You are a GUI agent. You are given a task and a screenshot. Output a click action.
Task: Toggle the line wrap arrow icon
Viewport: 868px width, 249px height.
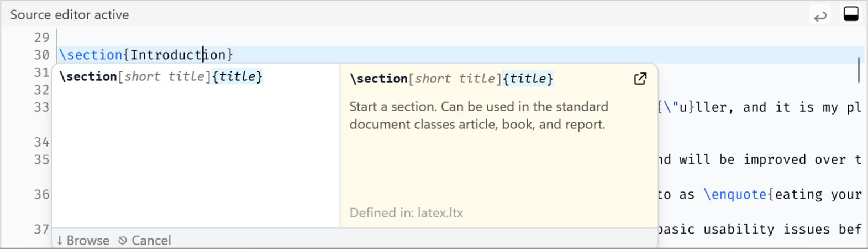820,15
